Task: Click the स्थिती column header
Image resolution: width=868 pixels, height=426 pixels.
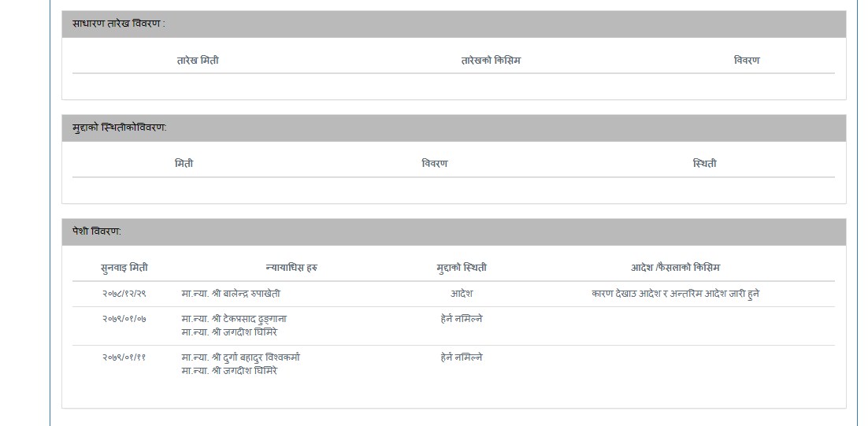Action: click(704, 164)
